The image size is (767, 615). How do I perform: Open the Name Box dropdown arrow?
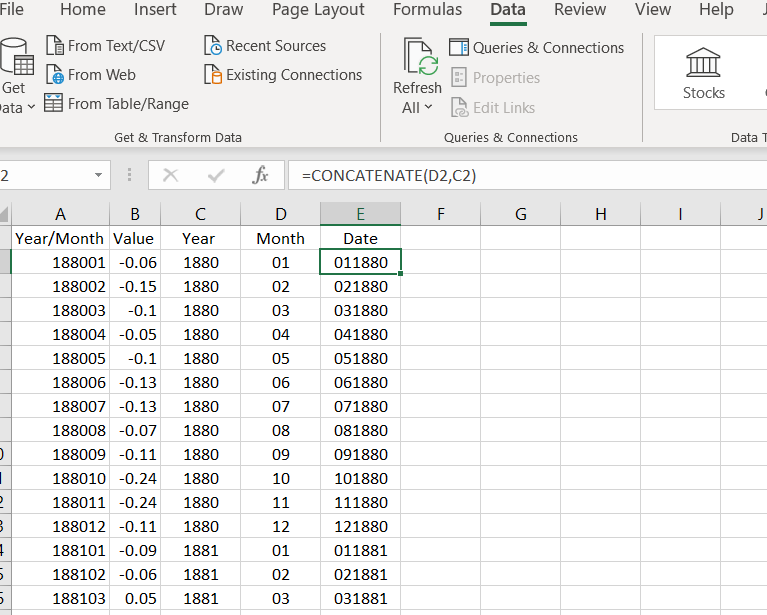click(x=98, y=175)
